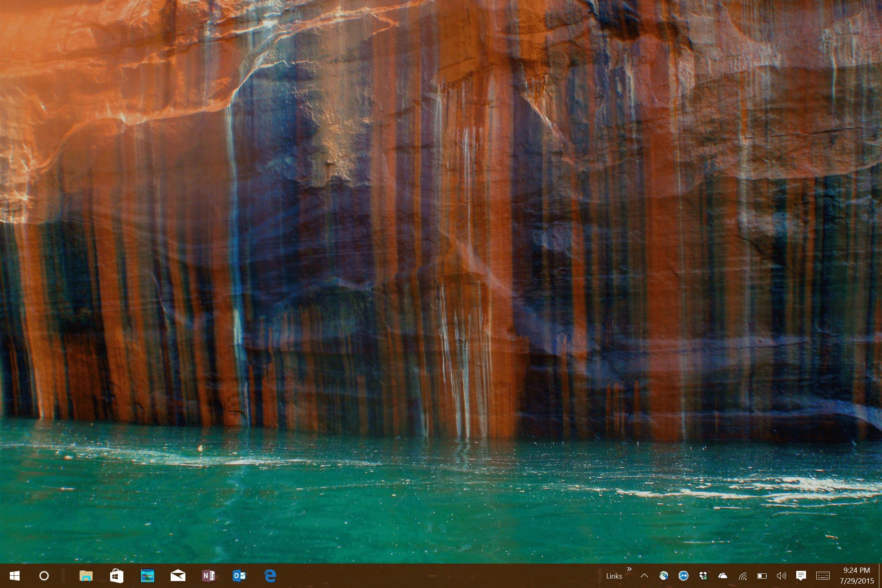The height and width of the screenshot is (588, 882).
Task: Open the Wi-Fi network flyout
Action: (742, 576)
